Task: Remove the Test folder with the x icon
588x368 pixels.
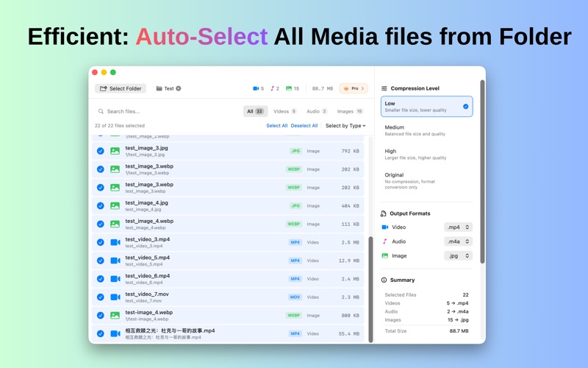Action: pos(179,88)
